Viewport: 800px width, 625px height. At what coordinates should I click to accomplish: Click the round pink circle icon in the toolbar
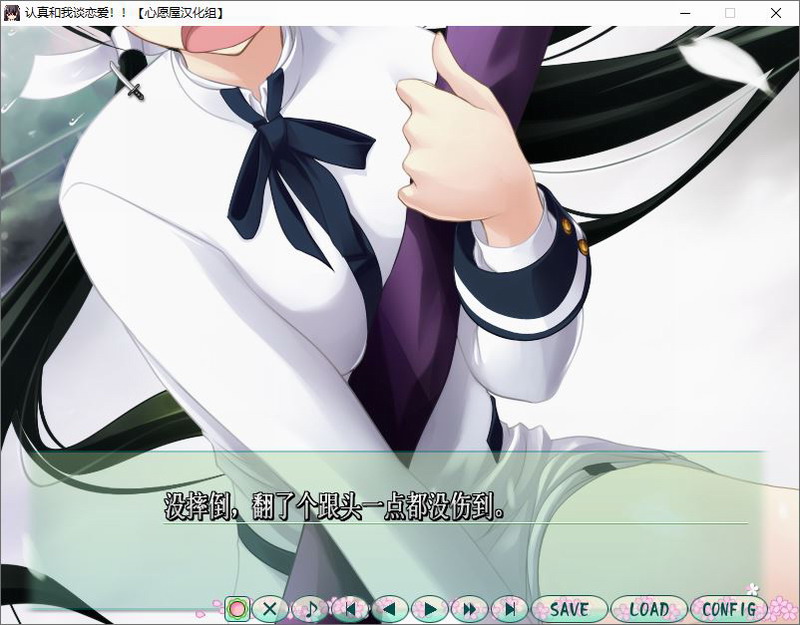point(237,608)
